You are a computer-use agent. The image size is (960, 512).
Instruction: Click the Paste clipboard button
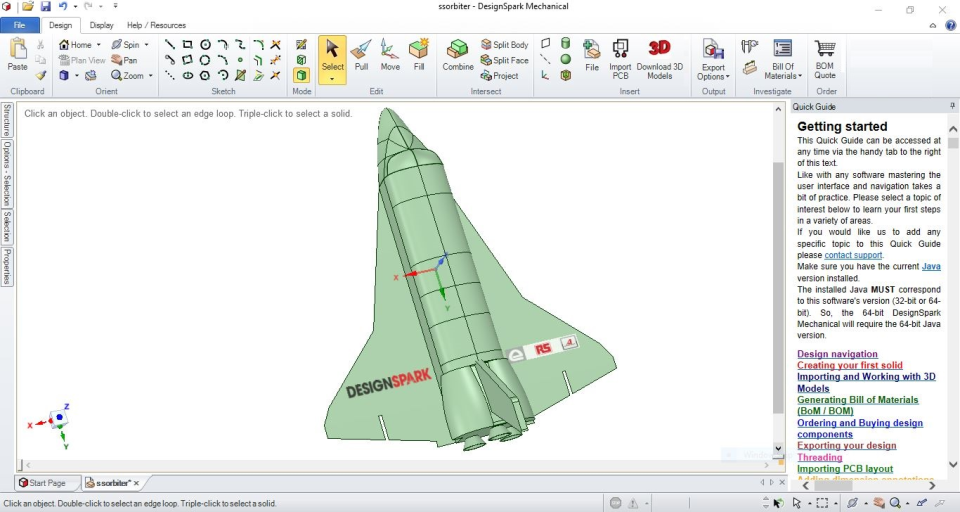coord(18,55)
